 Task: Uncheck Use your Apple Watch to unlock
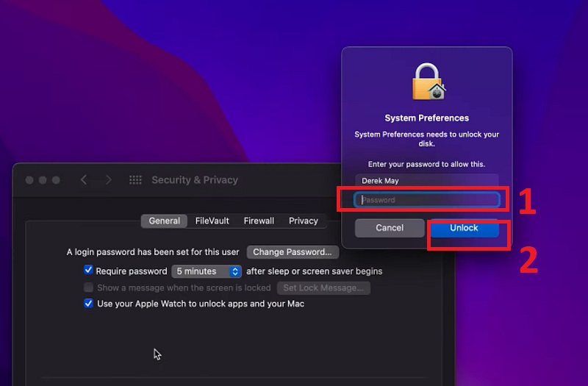tap(89, 304)
